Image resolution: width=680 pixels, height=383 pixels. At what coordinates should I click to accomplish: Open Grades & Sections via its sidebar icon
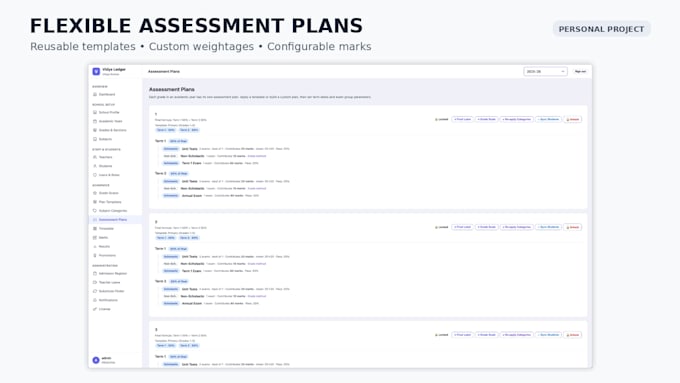click(95, 130)
